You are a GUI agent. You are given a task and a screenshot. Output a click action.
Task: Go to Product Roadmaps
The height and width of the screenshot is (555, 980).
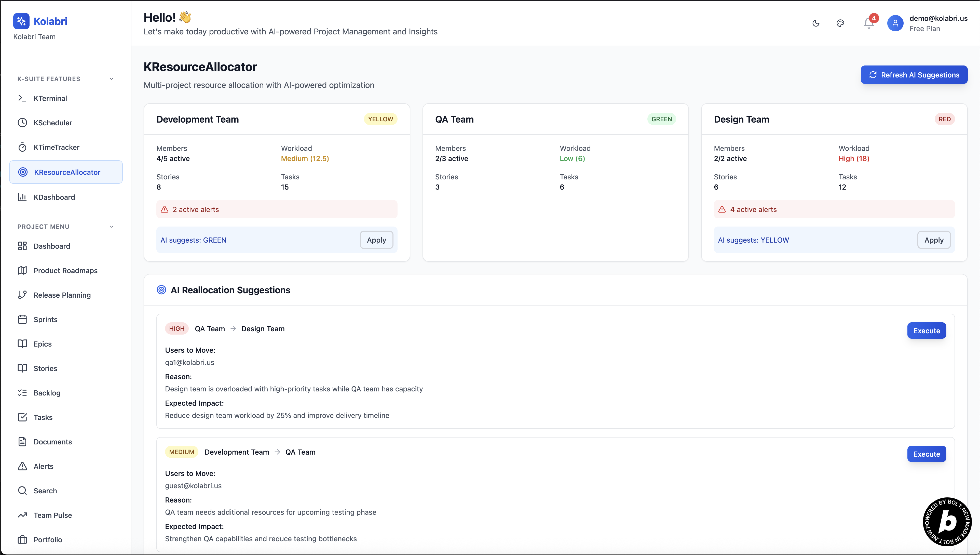[x=65, y=271]
